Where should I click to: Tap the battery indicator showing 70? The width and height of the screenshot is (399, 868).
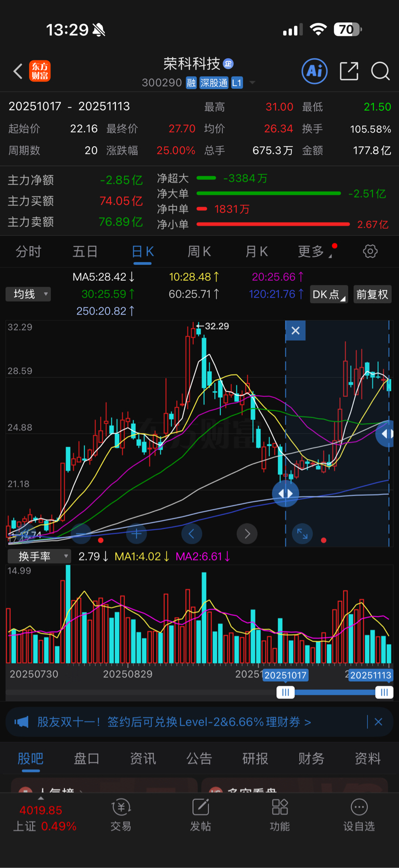pos(348,30)
